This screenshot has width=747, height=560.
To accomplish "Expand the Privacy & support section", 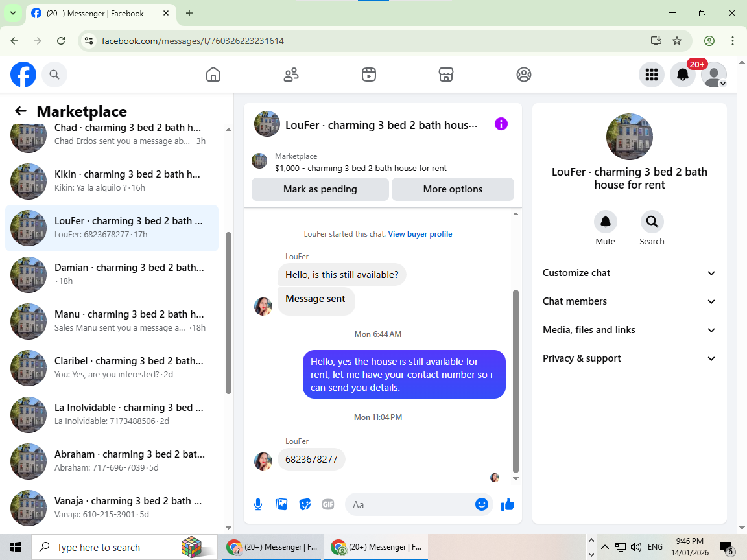I will [x=629, y=358].
